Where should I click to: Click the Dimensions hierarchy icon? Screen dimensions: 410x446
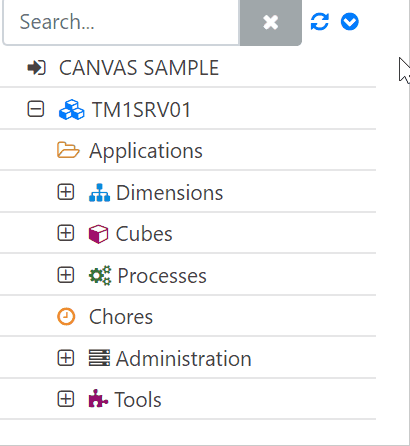[99, 192]
